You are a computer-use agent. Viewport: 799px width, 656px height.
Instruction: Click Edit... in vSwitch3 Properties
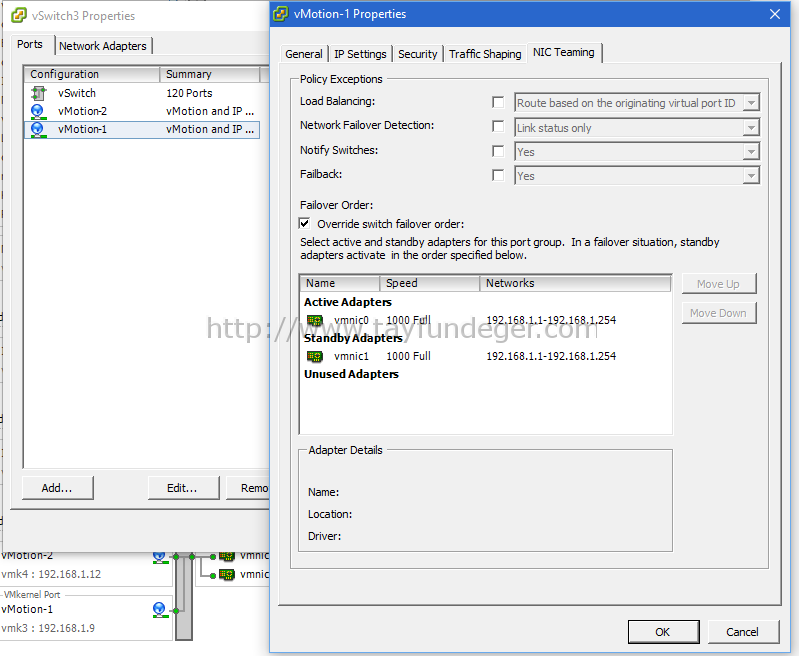coord(183,488)
